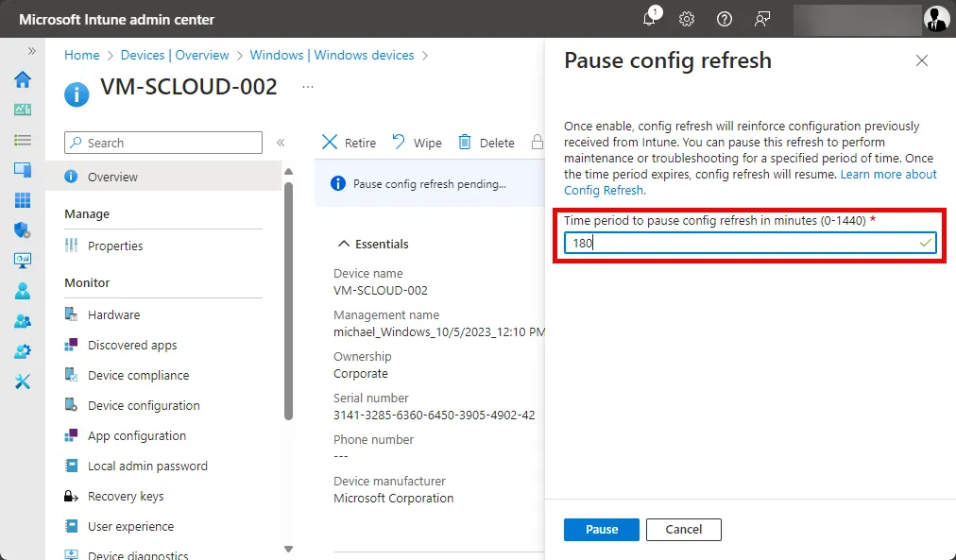Click the pause time period input field
The image size is (956, 560).
pos(750,243)
